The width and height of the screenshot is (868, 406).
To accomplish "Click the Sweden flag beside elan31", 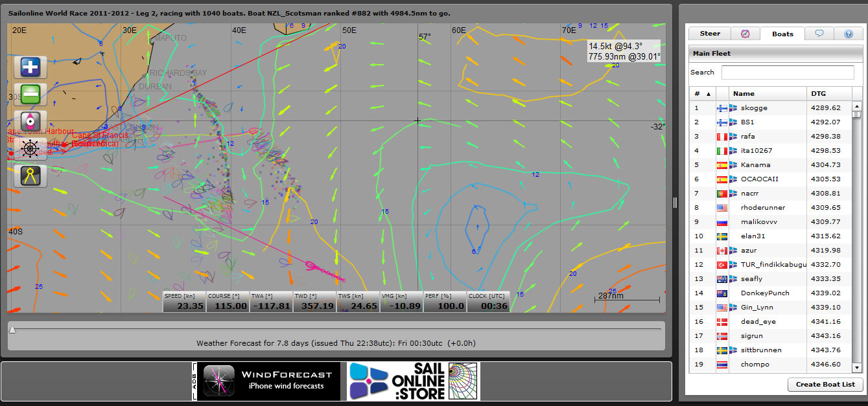I will 722,236.
